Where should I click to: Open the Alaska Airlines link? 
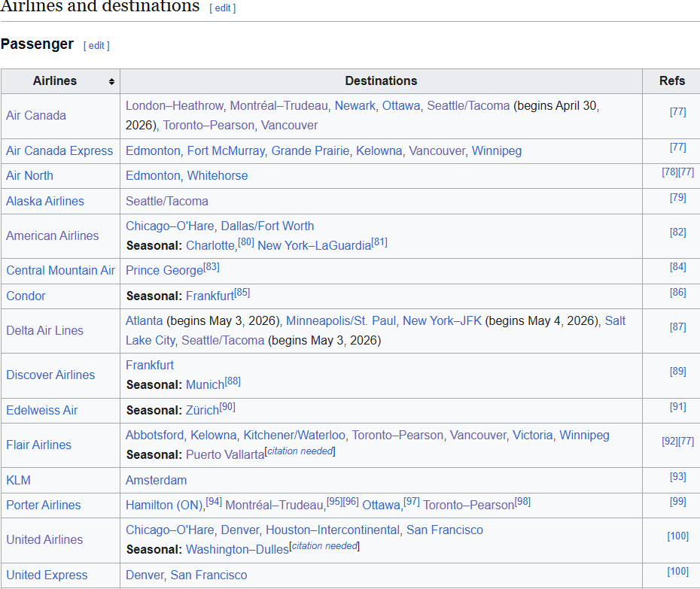tap(45, 201)
